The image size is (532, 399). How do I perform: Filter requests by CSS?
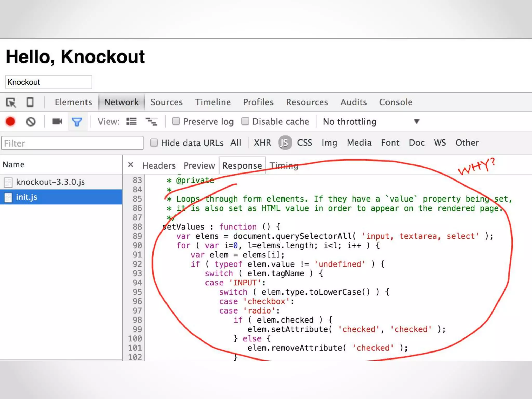tap(304, 143)
